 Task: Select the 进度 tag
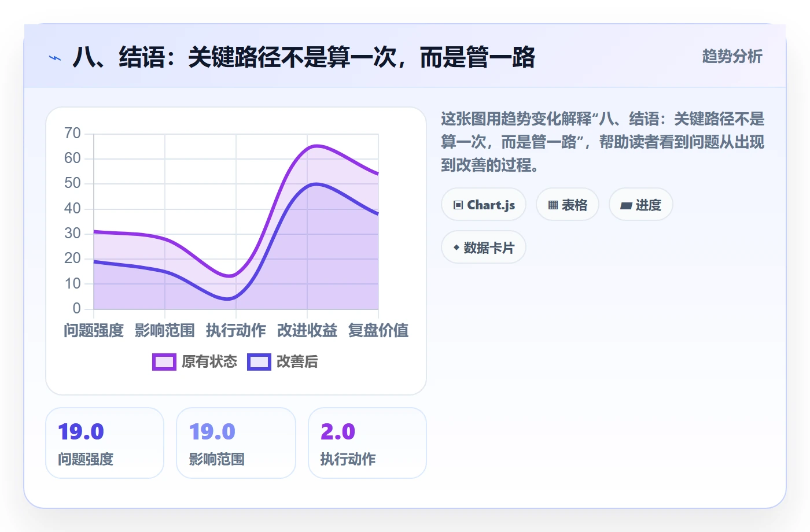[641, 205]
